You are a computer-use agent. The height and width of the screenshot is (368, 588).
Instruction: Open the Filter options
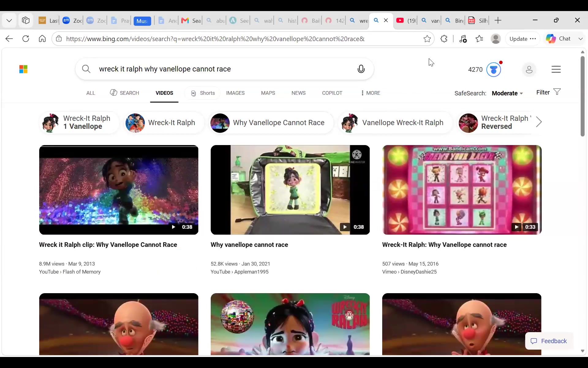click(x=548, y=92)
